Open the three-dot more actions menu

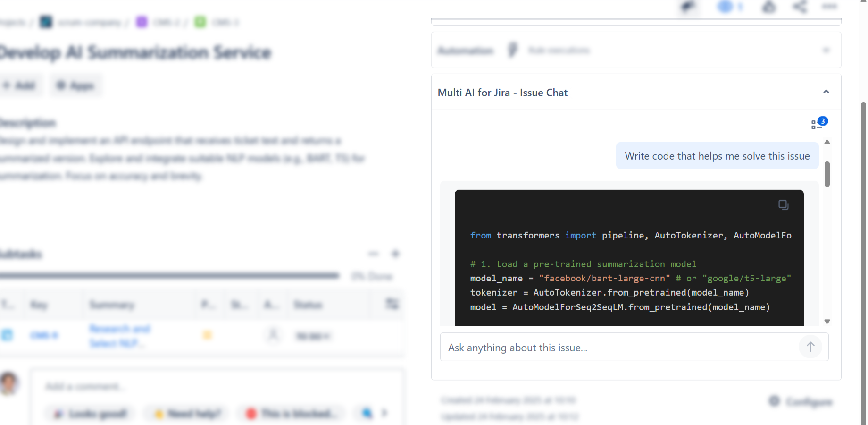829,7
